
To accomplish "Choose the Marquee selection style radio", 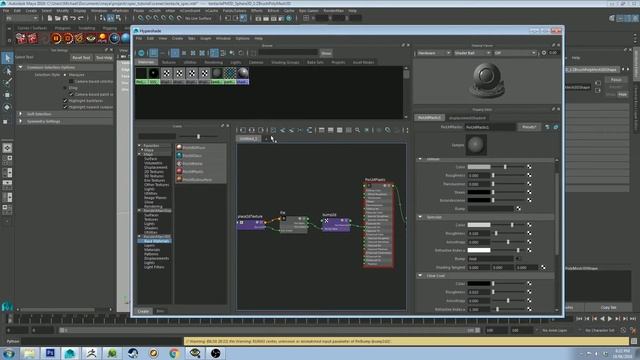I will tap(65, 75).
